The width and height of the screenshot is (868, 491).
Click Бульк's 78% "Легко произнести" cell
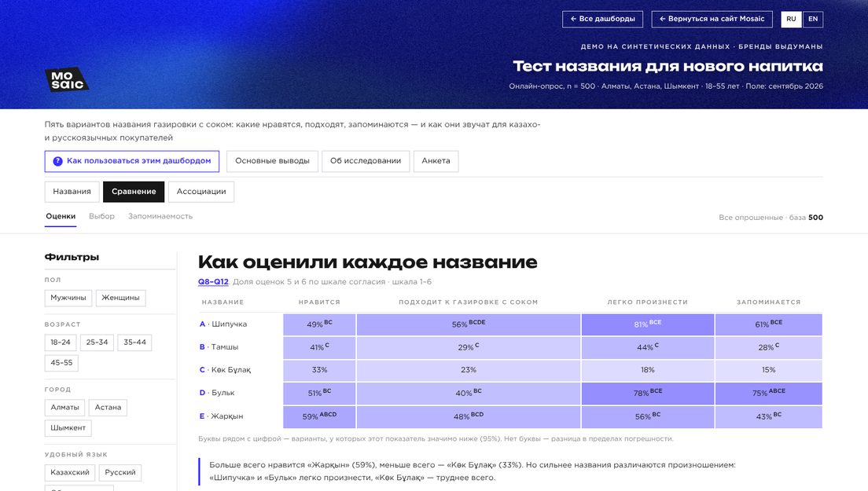[x=648, y=393]
